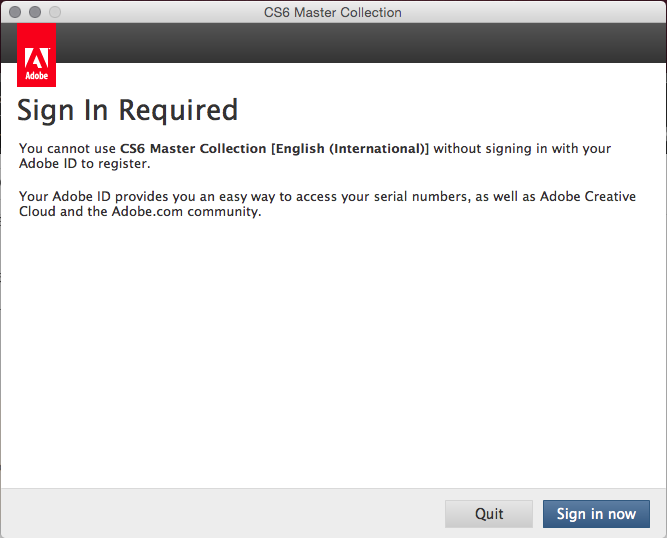Click the empty white content area
The height and width of the screenshot is (538, 667).
pos(333,350)
